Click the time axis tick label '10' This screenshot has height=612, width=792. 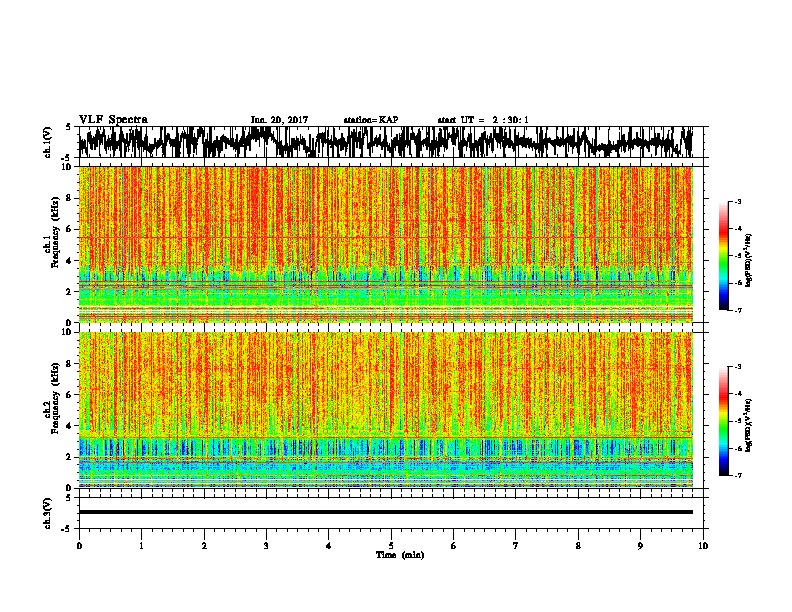click(703, 546)
